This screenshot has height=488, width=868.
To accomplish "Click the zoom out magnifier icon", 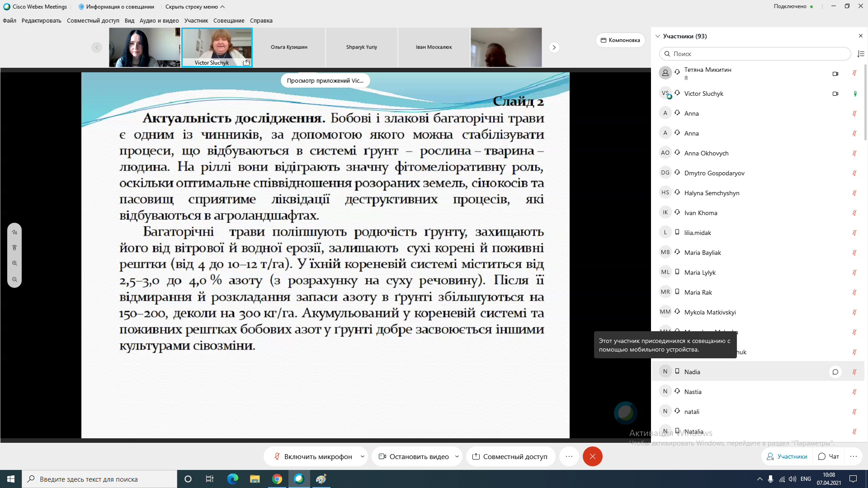I will (x=14, y=280).
